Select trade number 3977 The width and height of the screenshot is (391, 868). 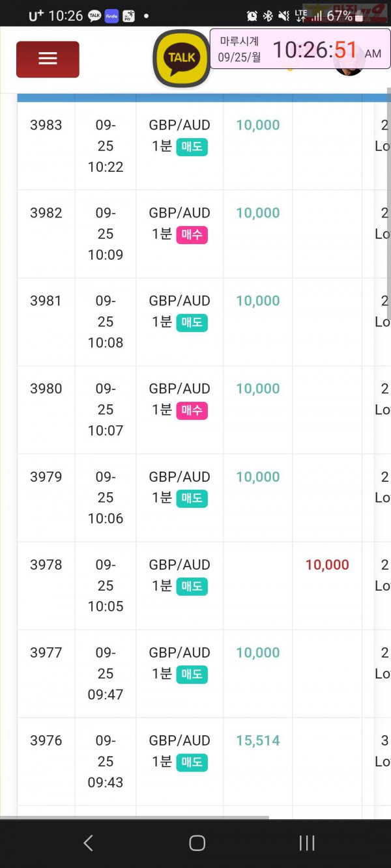[x=46, y=652]
